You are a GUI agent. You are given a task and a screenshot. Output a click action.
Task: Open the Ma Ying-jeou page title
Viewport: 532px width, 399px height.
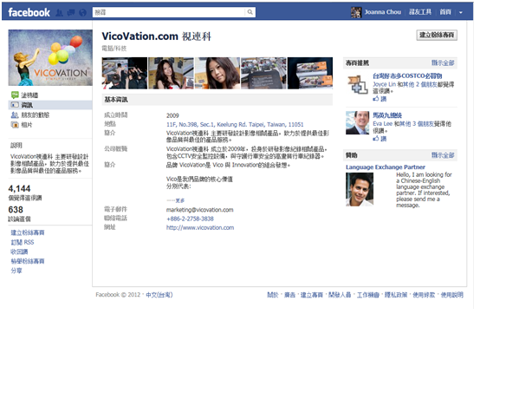[x=387, y=115]
